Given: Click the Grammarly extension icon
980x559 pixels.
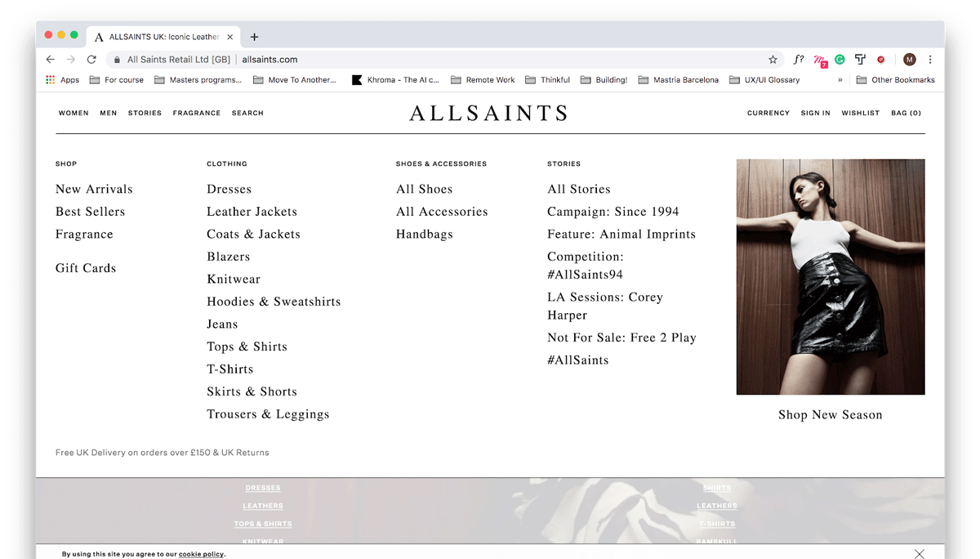Looking at the screenshot, I should click(840, 60).
